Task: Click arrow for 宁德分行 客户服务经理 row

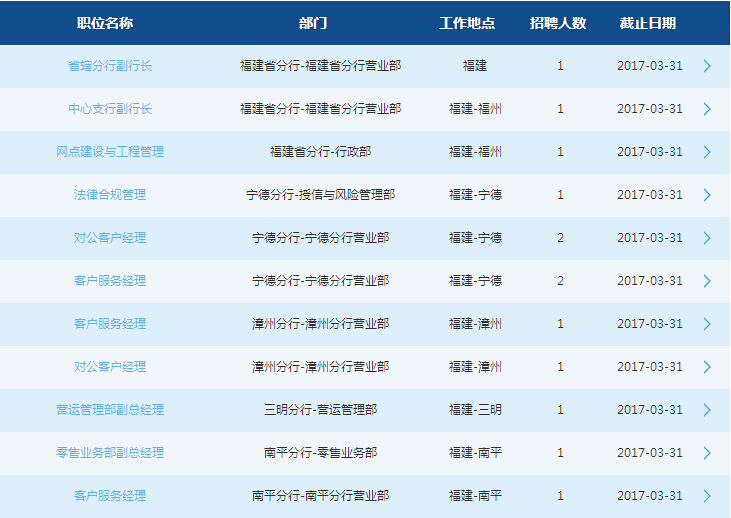Action: (707, 281)
